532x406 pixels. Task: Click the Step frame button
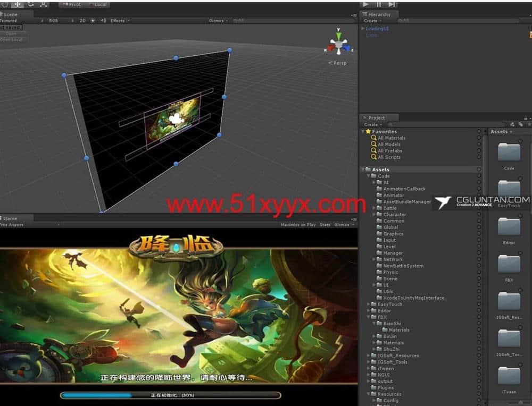click(x=392, y=4)
